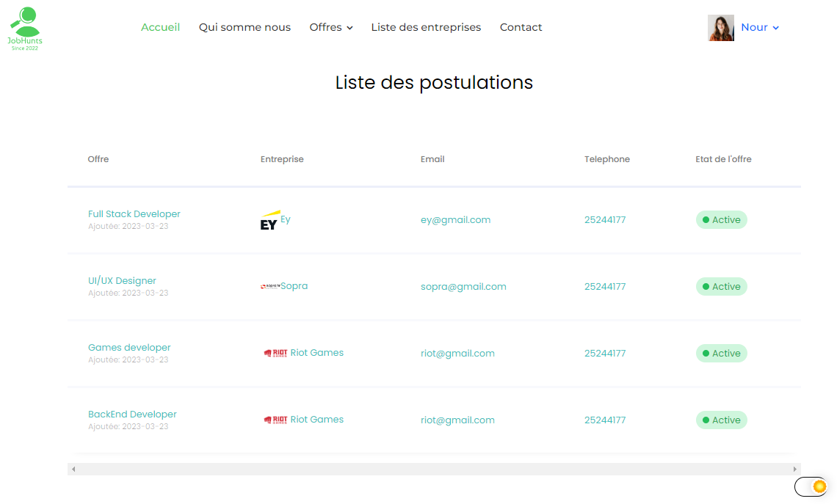Image resolution: width=837 pixels, height=504 pixels.
Task: Click the Sopra company logo
Action: pos(270,286)
